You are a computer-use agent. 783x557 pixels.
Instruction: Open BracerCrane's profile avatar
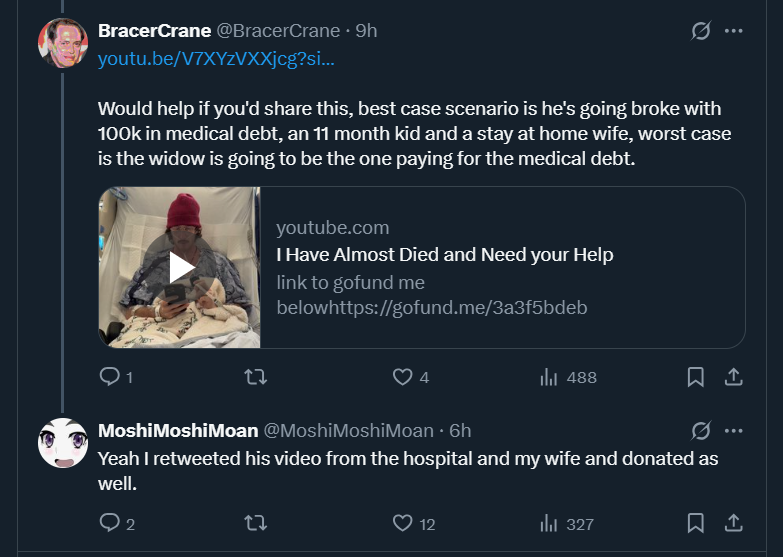tap(62, 43)
